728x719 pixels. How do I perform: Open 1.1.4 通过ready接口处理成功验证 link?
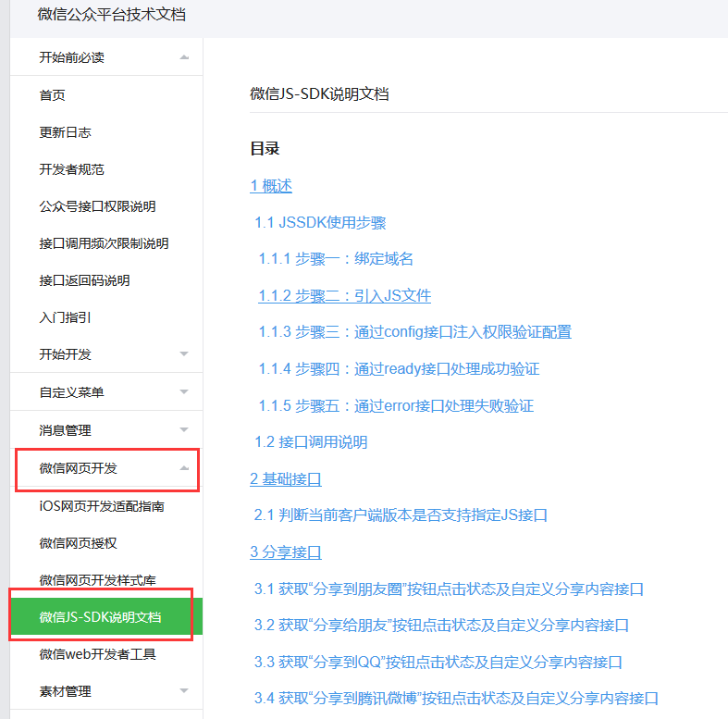pos(399,369)
